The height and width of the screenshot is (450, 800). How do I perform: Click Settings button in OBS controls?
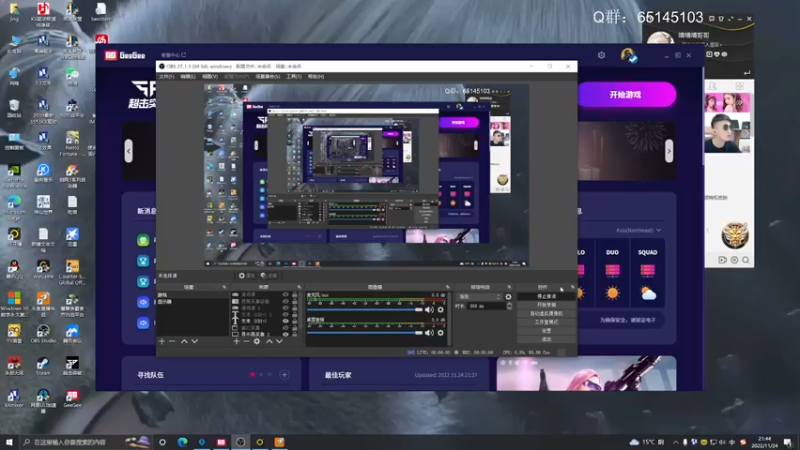(x=546, y=331)
